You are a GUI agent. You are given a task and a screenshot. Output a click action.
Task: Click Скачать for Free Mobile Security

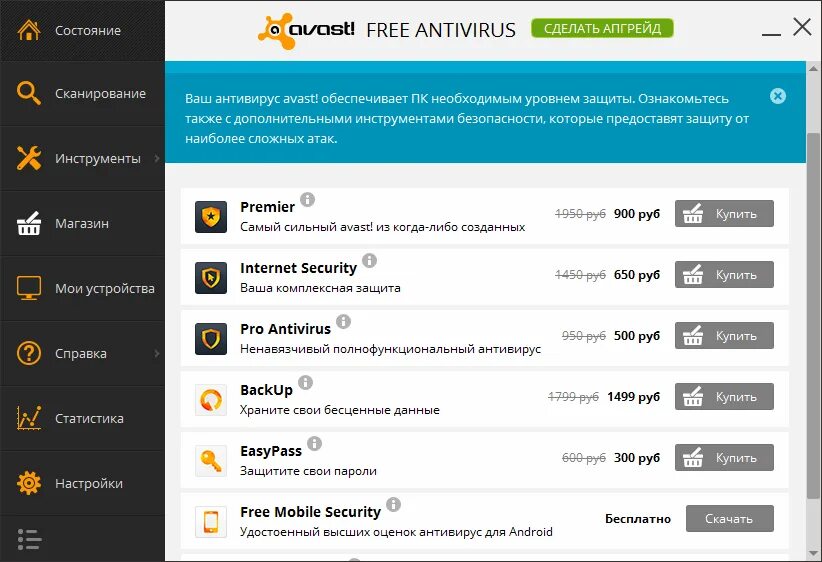point(729,518)
